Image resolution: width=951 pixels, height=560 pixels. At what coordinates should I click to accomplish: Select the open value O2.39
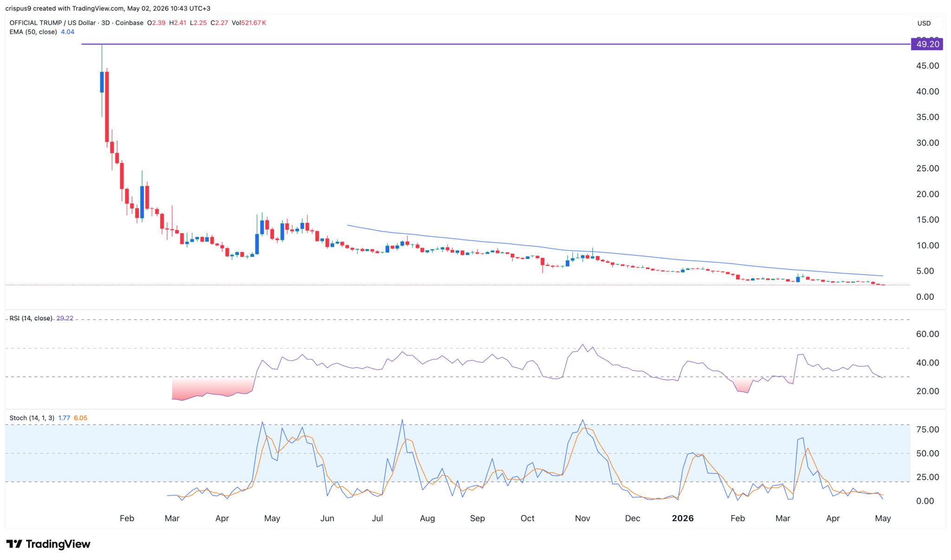[156, 23]
